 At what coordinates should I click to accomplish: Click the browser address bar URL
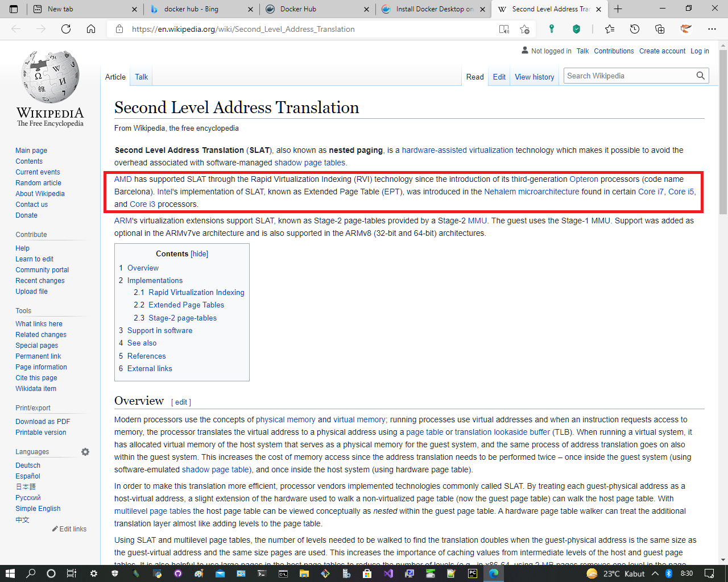pos(243,29)
